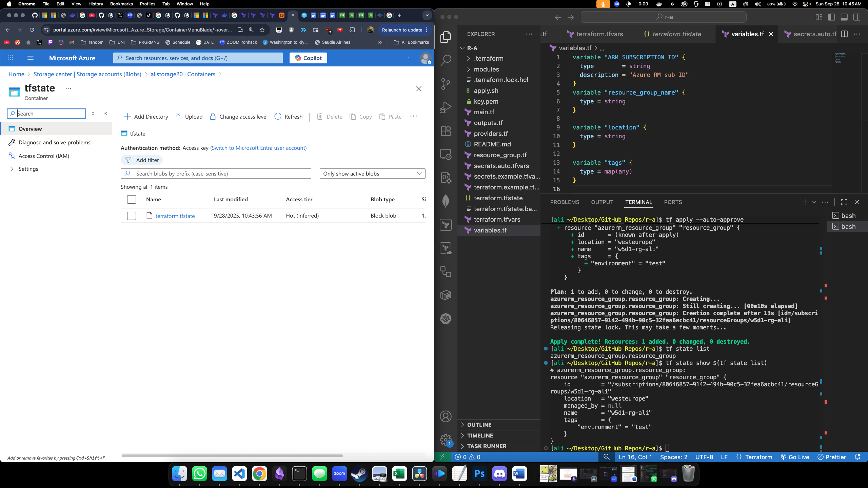Open the Only show active blobs dropdown
Image resolution: width=868 pixels, height=488 pixels.
372,174
